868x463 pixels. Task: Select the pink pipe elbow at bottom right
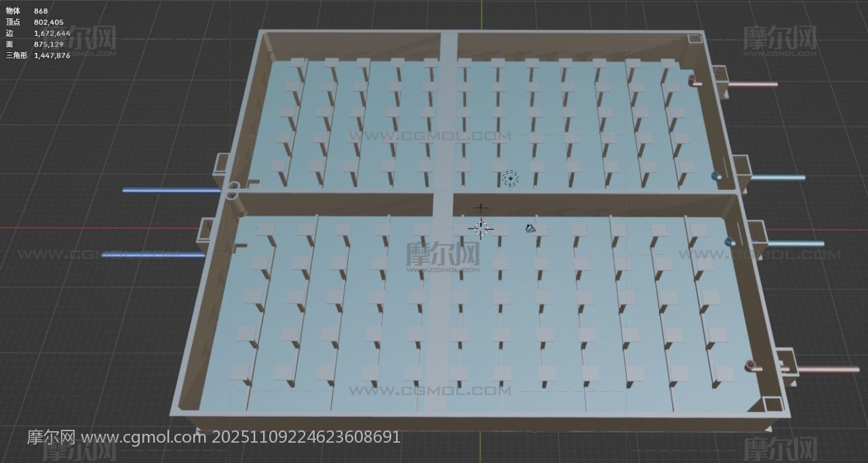(753, 367)
